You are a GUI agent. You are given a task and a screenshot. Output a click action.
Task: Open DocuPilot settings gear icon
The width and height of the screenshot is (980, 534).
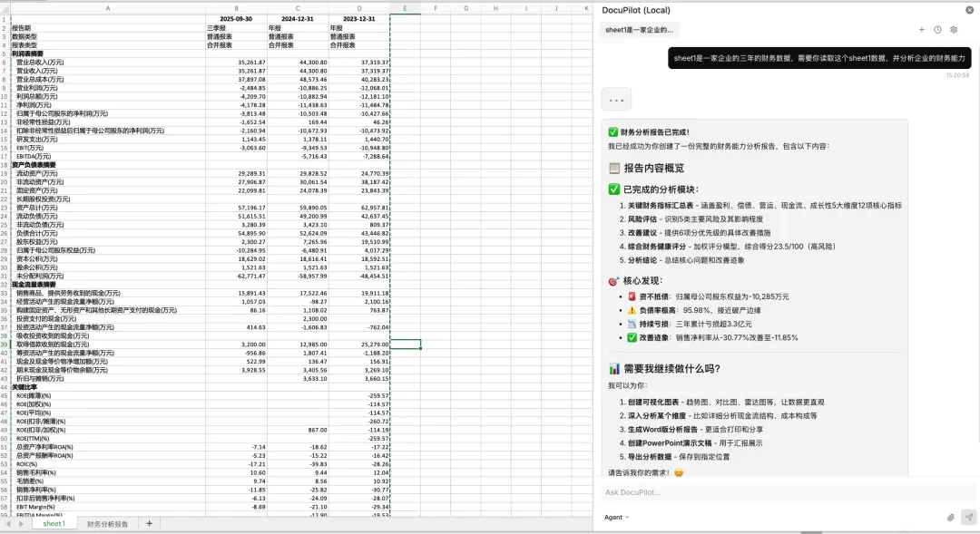954,29
